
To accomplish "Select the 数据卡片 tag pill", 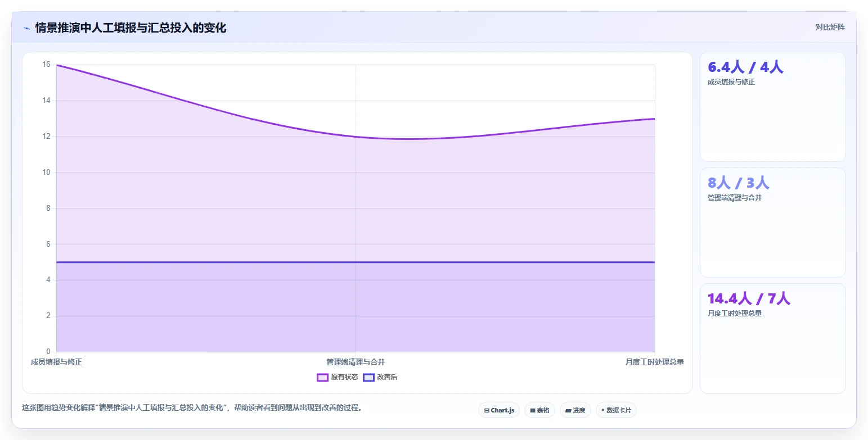I will tap(616, 410).
